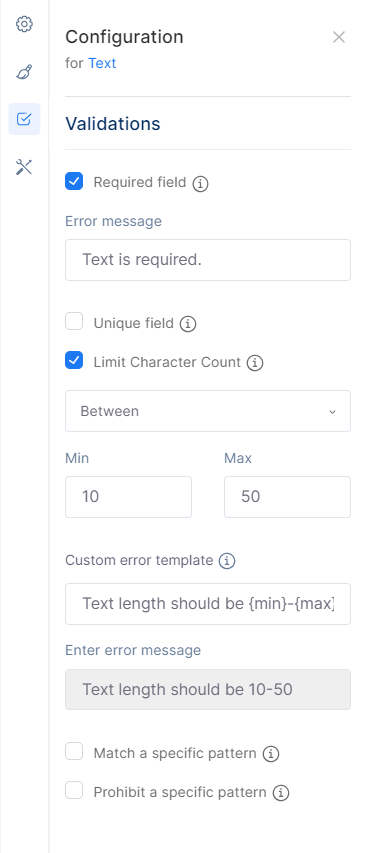Uncheck the Required field checkbox
Image resolution: width=366 pixels, height=853 pixels.
click(74, 181)
